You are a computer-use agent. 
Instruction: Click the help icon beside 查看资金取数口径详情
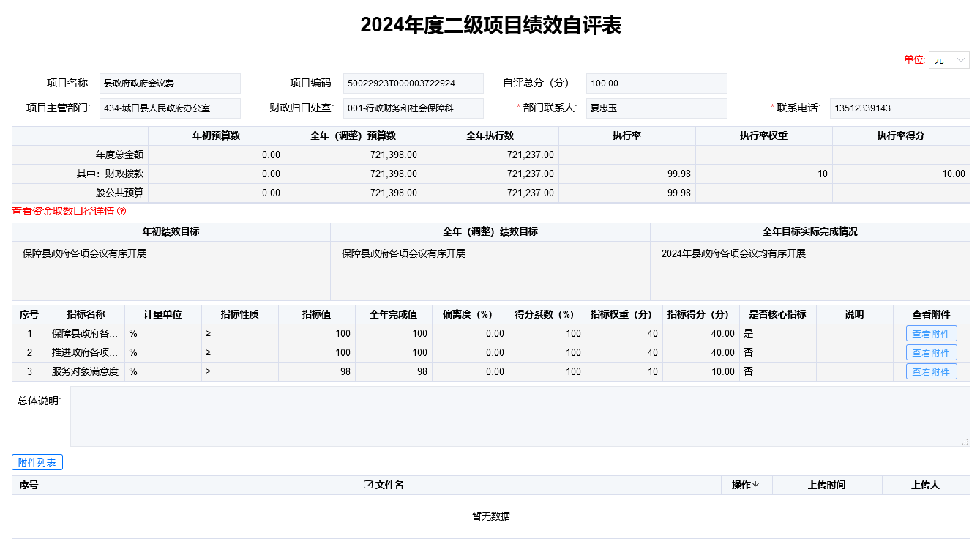pos(121,212)
